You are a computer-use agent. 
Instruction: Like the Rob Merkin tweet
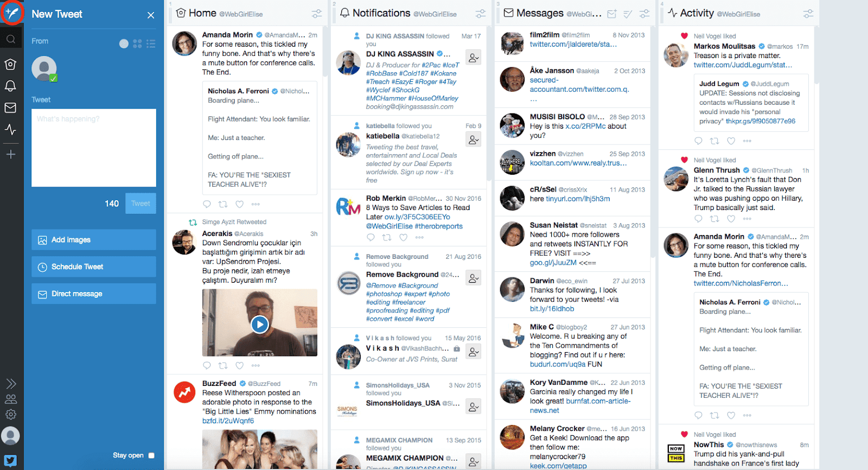[x=404, y=237]
